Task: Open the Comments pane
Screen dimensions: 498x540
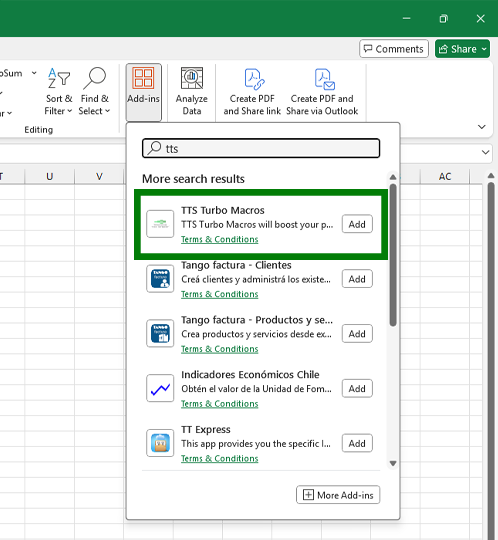Action: tap(394, 49)
